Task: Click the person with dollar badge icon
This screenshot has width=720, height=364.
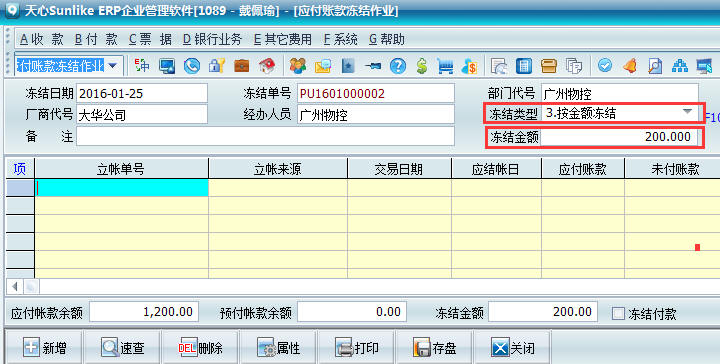Action: 470,66
